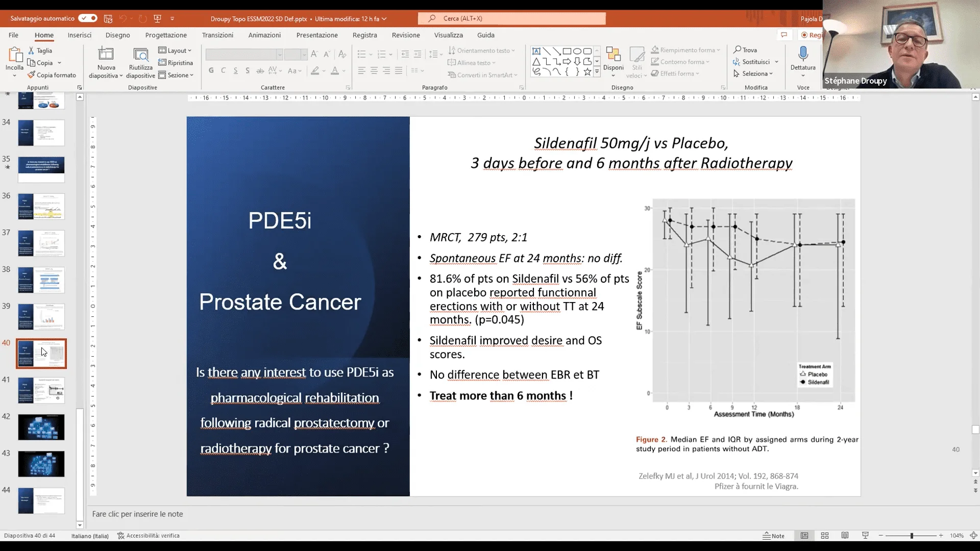
Task: Click the Trova find button
Action: [745, 50]
